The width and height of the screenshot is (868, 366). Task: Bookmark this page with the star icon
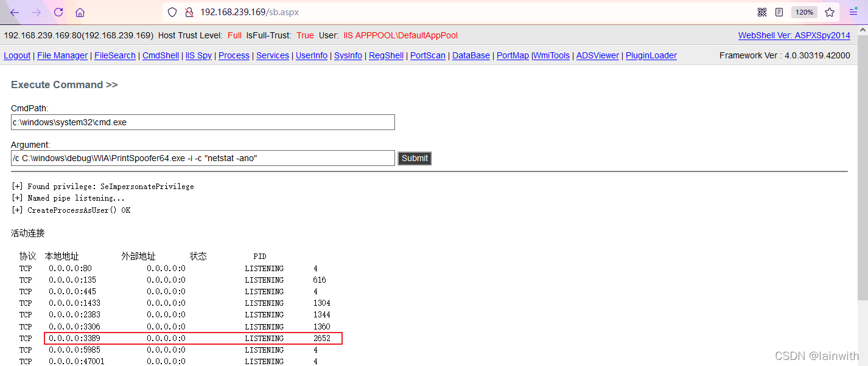(x=830, y=12)
